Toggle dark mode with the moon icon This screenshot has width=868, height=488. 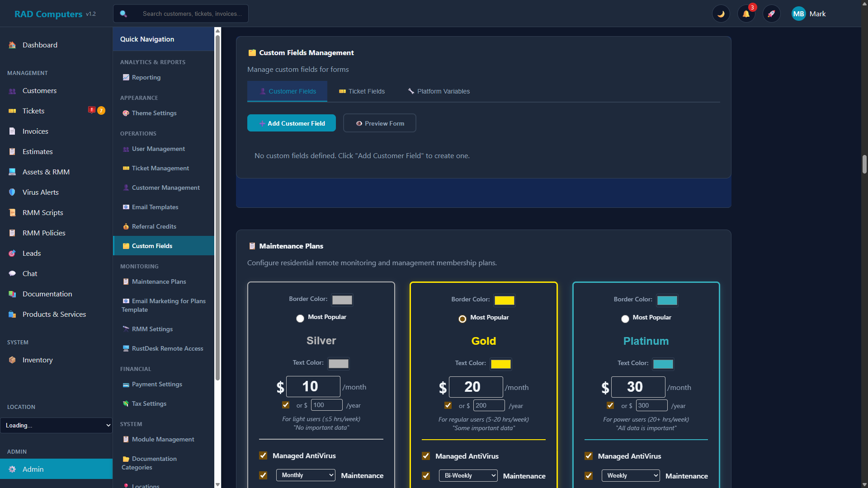721,14
